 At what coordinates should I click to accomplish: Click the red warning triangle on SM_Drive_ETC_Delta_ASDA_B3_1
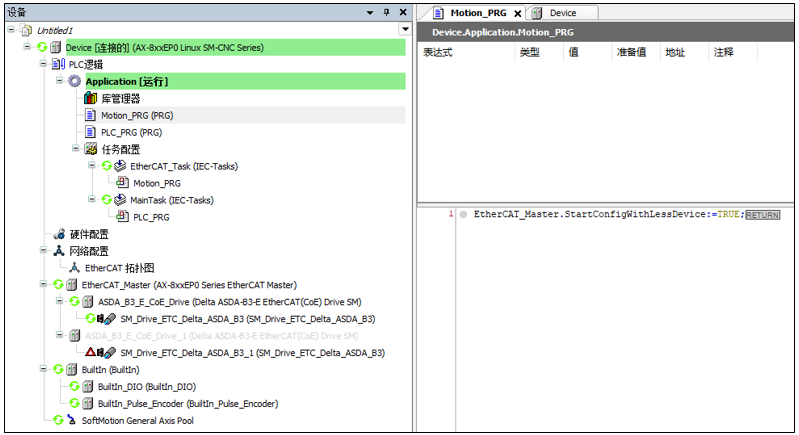coord(90,353)
